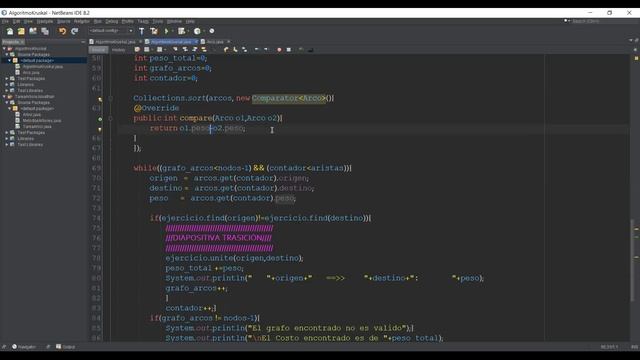The image size is (640, 360).
Task: Build the project with hammer icon
Action: click(142, 31)
